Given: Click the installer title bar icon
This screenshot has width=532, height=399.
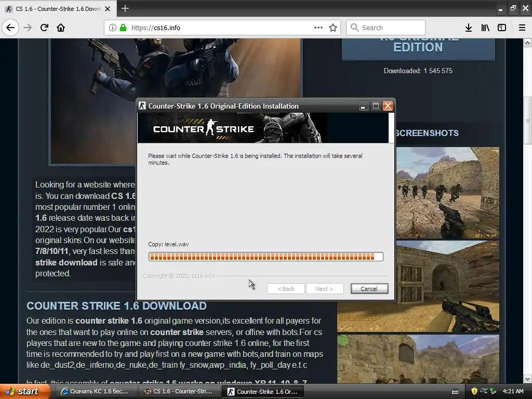Looking at the screenshot, I should (142, 106).
